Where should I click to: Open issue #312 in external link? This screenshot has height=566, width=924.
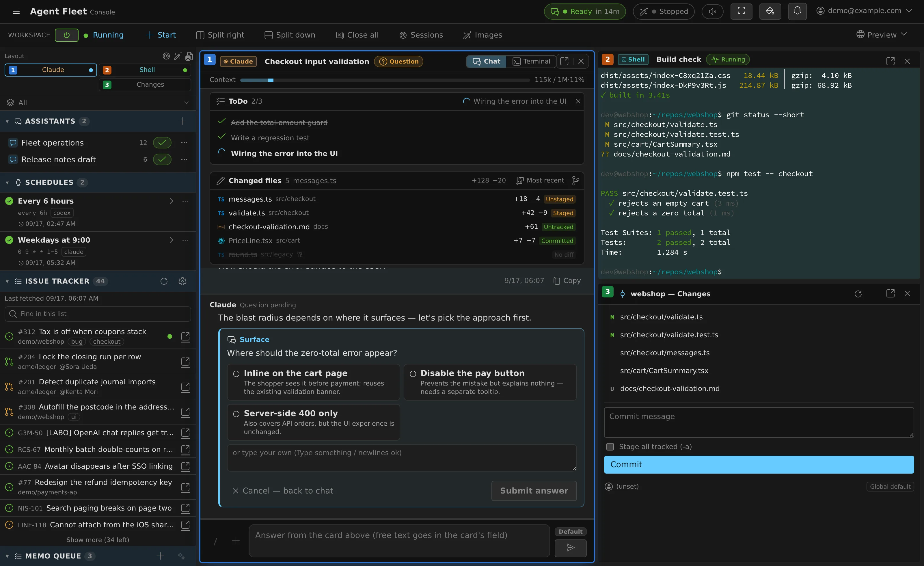(185, 336)
